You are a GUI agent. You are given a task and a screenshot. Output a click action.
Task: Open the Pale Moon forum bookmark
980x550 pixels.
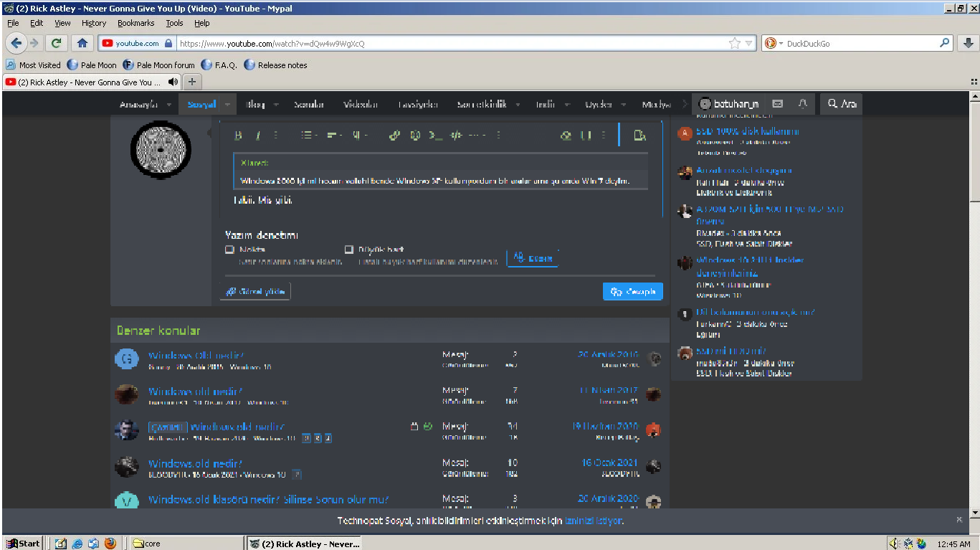[158, 65]
